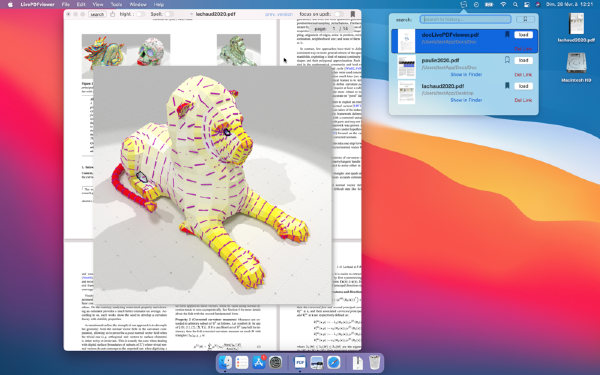Click the bookmark icon in the viewer toolbar
The image size is (600, 375).
(x=353, y=14)
